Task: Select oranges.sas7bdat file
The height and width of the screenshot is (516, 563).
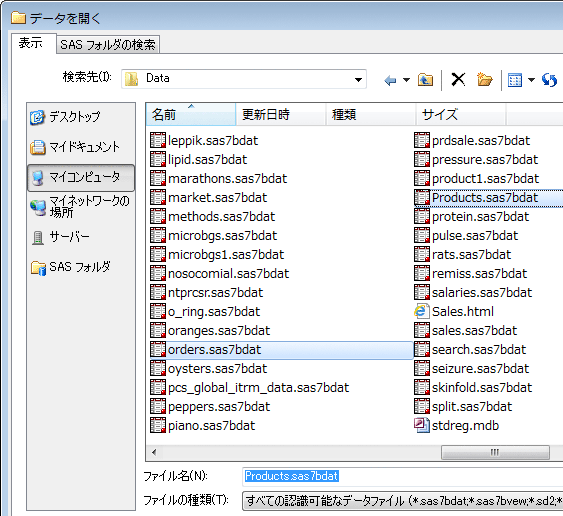Action: 210,331
